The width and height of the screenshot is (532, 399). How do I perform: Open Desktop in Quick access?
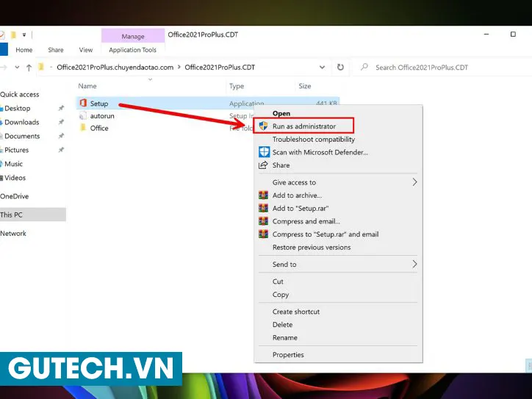tap(18, 108)
